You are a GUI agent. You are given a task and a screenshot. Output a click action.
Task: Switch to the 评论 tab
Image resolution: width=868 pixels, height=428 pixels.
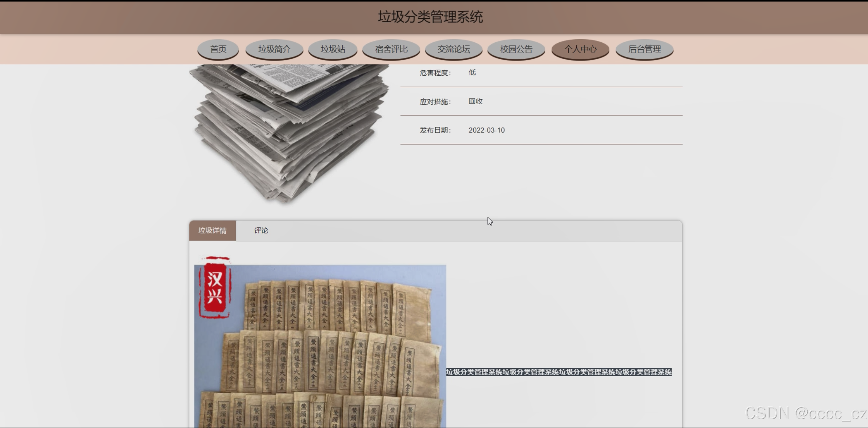click(x=261, y=231)
